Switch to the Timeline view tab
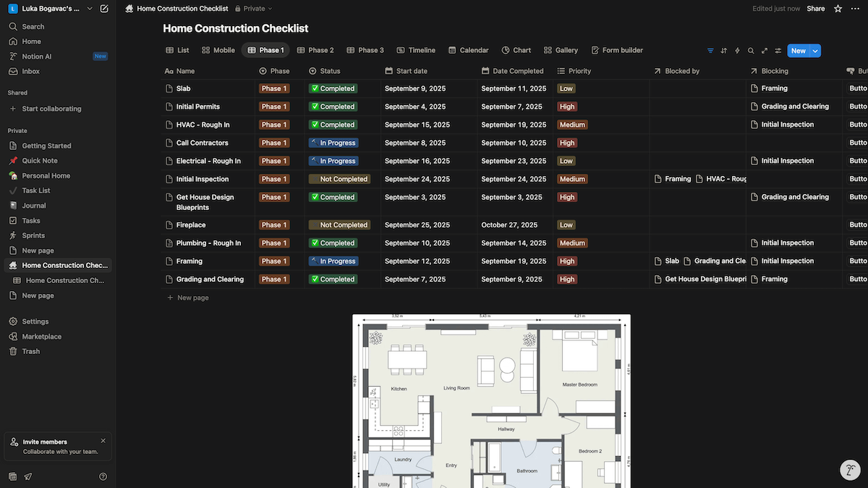The height and width of the screenshot is (488, 868). 416,50
